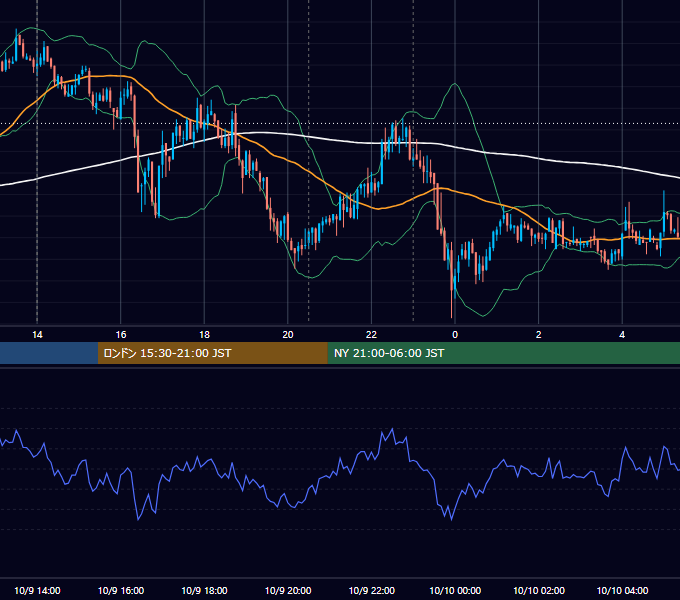Viewport: 680px width, 600px height.
Task: Click the 10/10 04:00 time label
Action: [x=622, y=590]
